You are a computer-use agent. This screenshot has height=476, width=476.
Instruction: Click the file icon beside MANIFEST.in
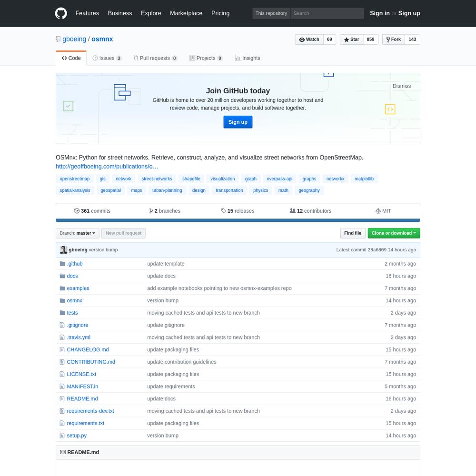pos(62,387)
